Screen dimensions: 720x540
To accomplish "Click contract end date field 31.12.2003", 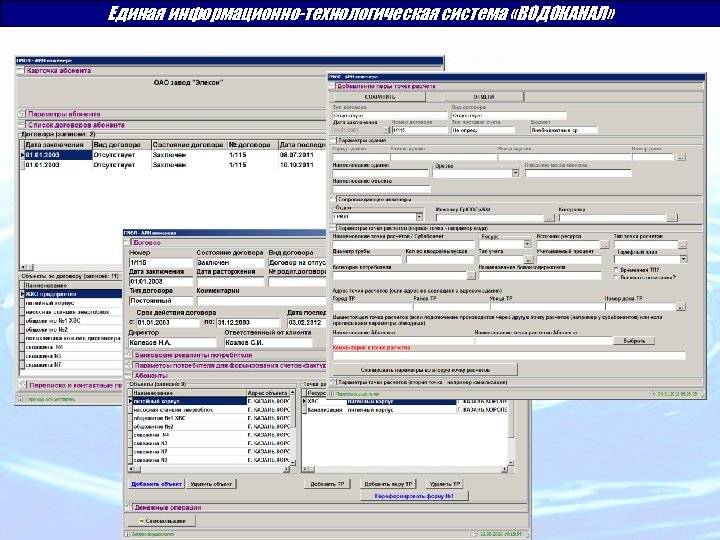I will tap(248, 323).
